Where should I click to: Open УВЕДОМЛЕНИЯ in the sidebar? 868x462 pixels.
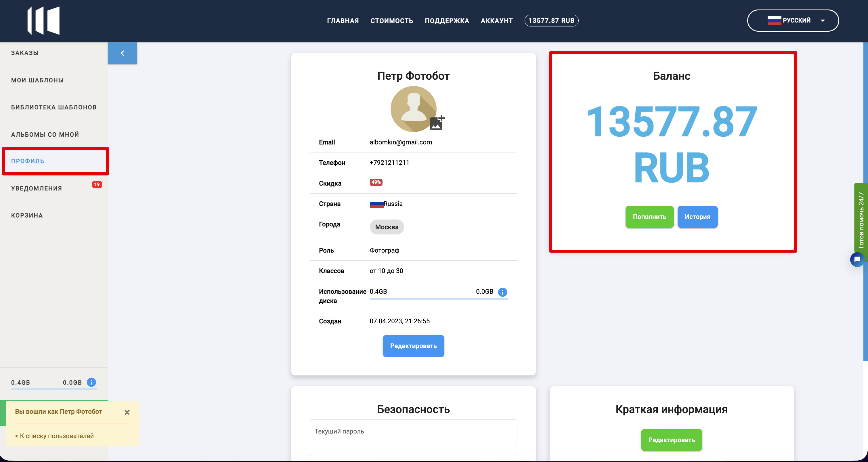pyautogui.click(x=37, y=188)
